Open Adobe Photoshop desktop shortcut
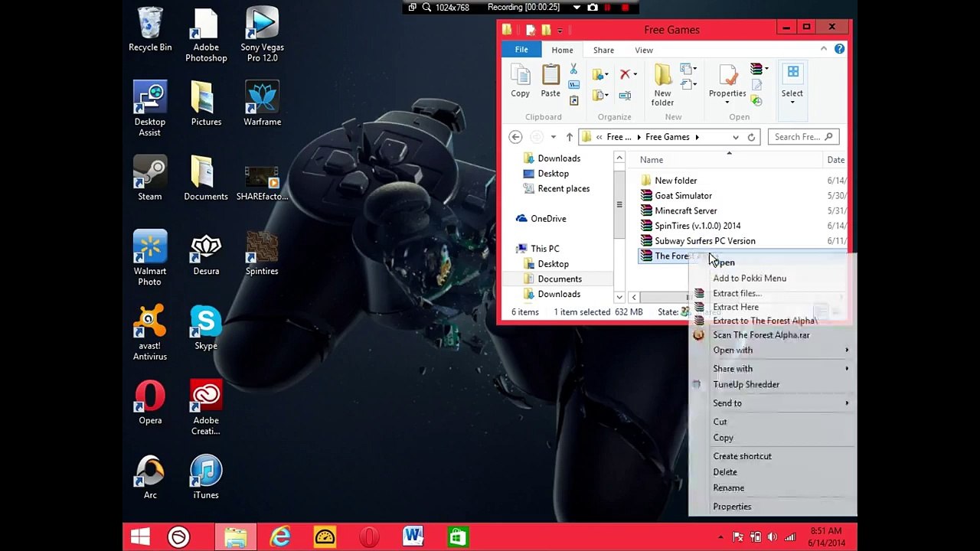The width and height of the screenshot is (980, 551). 206,35
